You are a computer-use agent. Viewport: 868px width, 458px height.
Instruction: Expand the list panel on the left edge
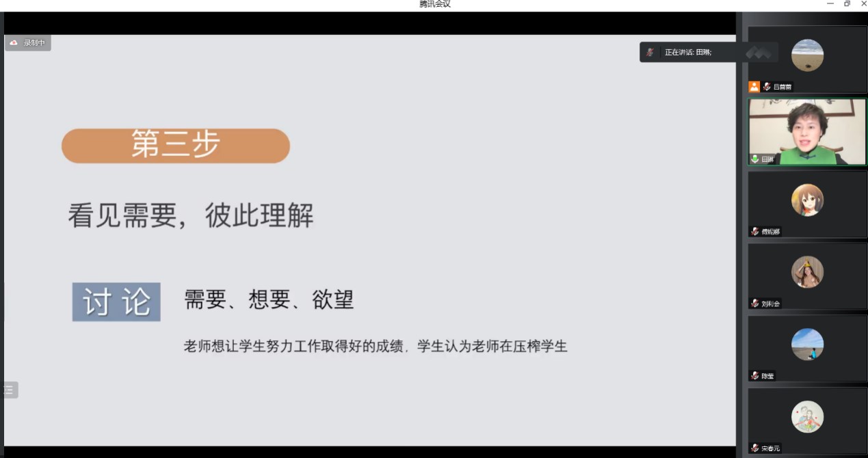(x=9, y=390)
